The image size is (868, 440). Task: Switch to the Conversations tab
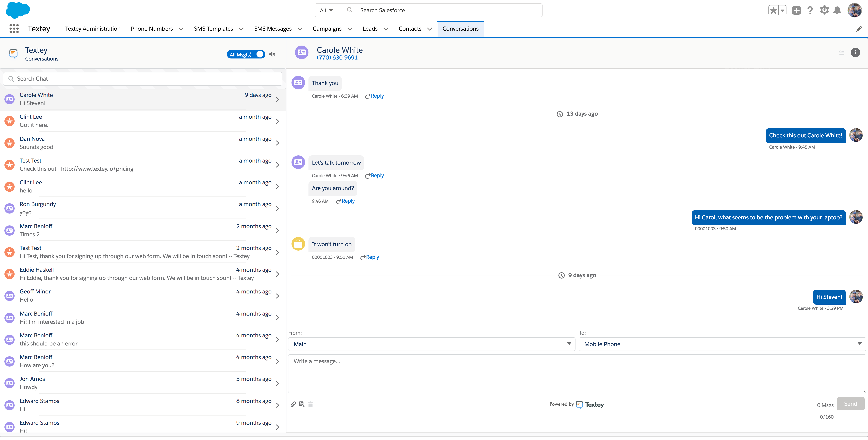click(x=460, y=29)
